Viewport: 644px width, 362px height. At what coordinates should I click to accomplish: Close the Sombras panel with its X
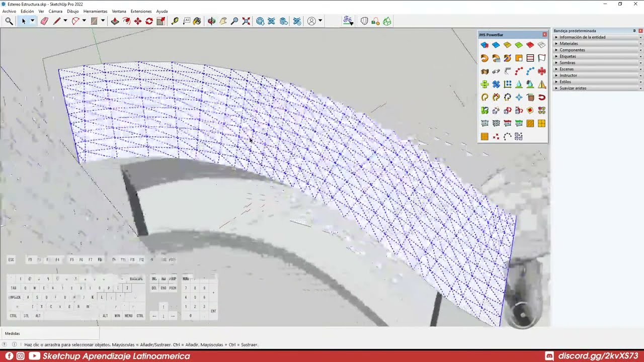pyautogui.click(x=640, y=63)
